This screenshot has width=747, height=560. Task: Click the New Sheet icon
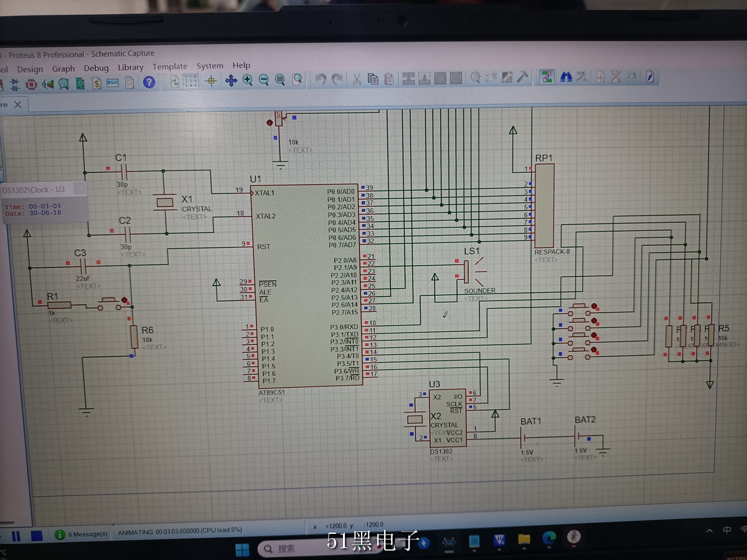601,77
